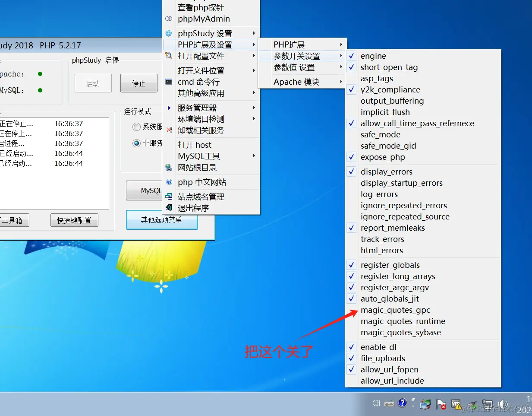Click the 其他选项菜单 button
The width and height of the screenshot is (532, 416).
click(162, 220)
